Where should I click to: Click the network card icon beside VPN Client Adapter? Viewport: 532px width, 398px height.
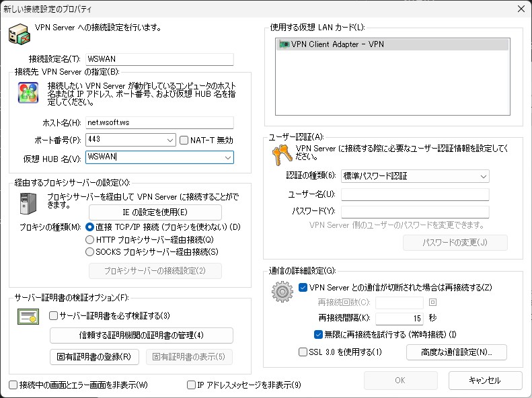coord(284,44)
